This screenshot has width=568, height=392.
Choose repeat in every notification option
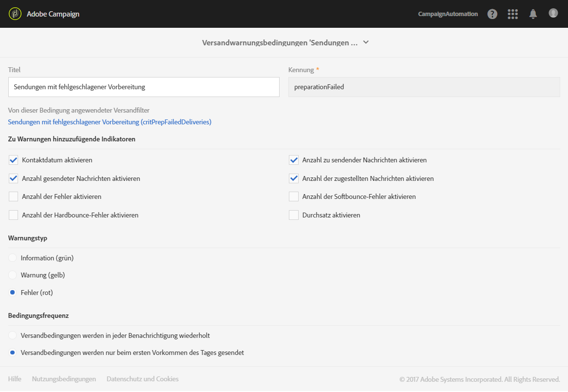(13, 335)
